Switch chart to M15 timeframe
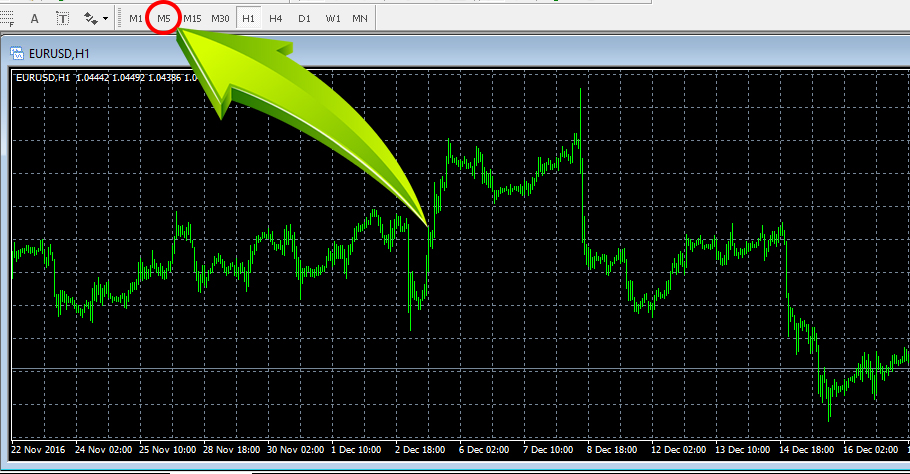 192,19
